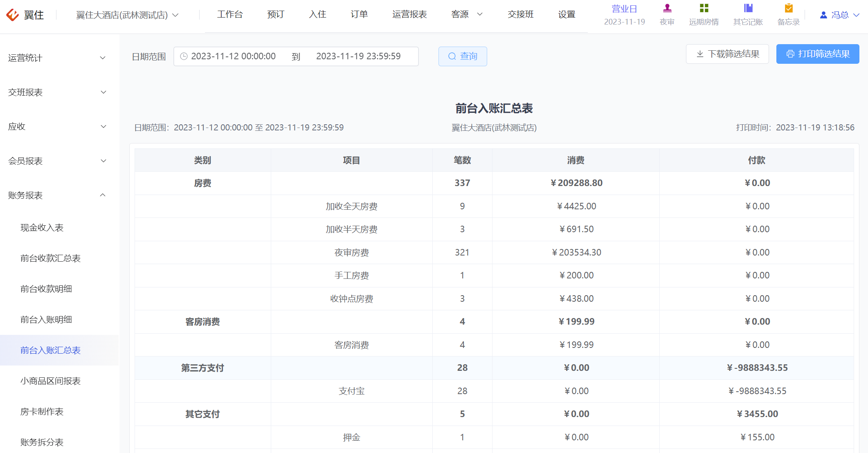Select the 加收全天房费 row
Viewport: 868px width, 453px height.
[x=494, y=206]
